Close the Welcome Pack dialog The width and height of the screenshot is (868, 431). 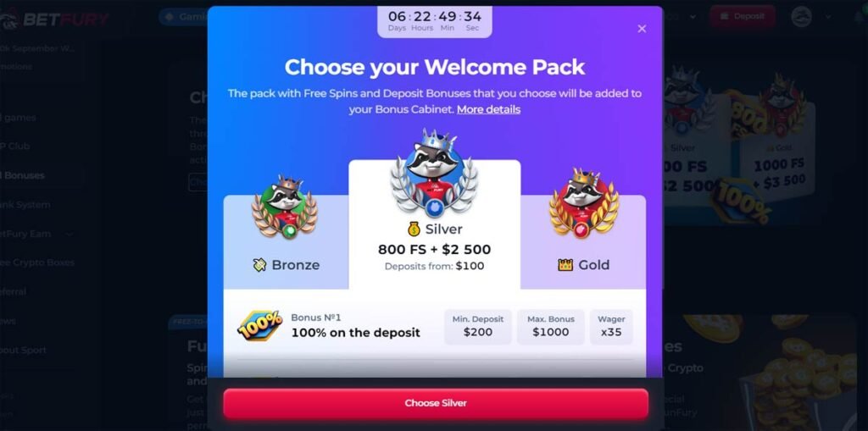(x=642, y=29)
